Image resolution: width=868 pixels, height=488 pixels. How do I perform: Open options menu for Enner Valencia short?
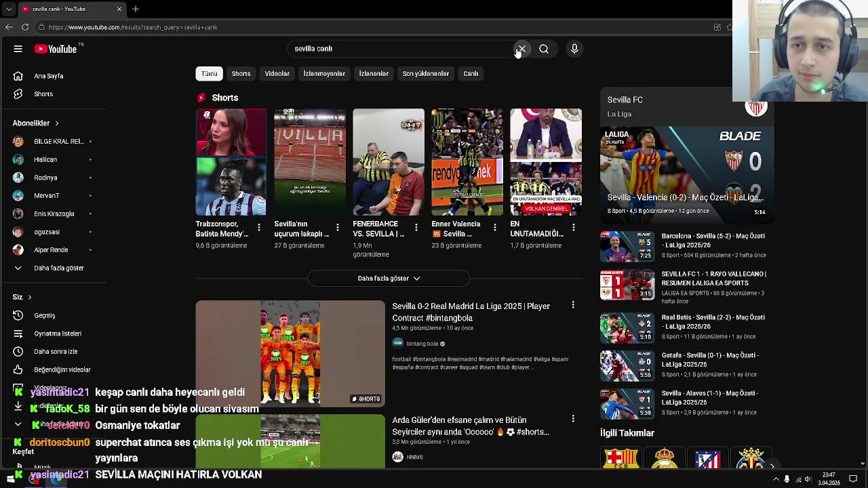(x=494, y=228)
